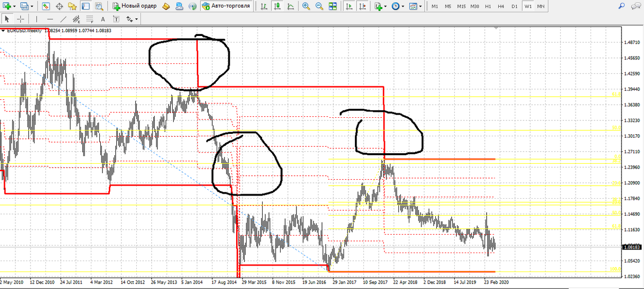Open the Periods clock icon
644x289 pixels.
point(396,6)
